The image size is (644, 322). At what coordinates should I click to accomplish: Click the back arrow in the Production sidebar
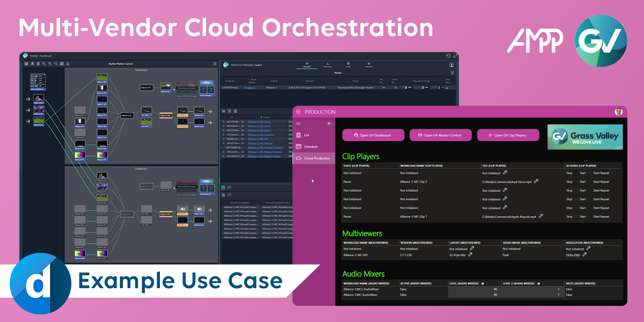click(x=330, y=123)
